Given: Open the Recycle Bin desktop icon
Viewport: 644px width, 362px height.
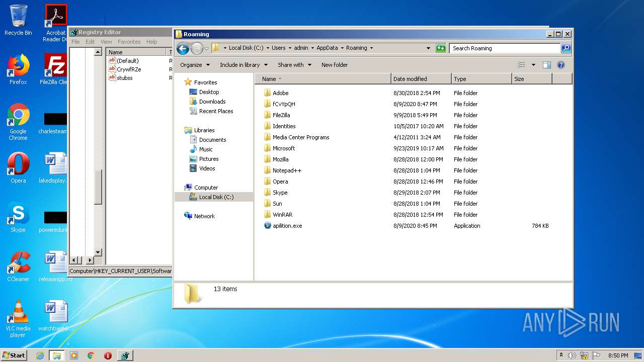Looking at the screenshot, I should pos(18,20).
